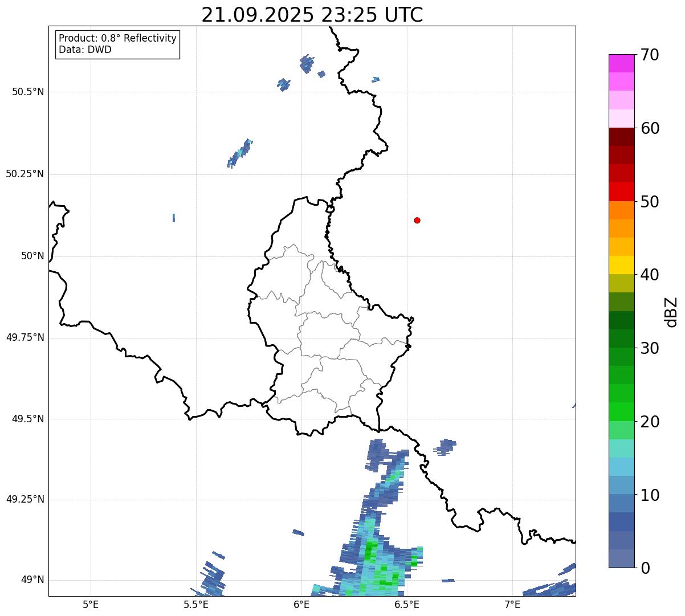Pick the bright green colorbar swatch just above 20
685x616 pixels.
621,411
